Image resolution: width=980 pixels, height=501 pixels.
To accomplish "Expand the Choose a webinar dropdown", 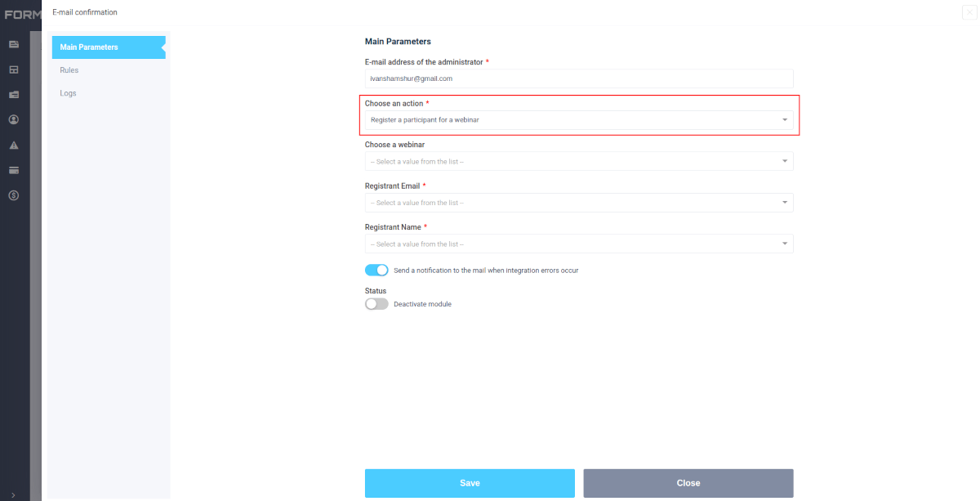I will pos(578,162).
